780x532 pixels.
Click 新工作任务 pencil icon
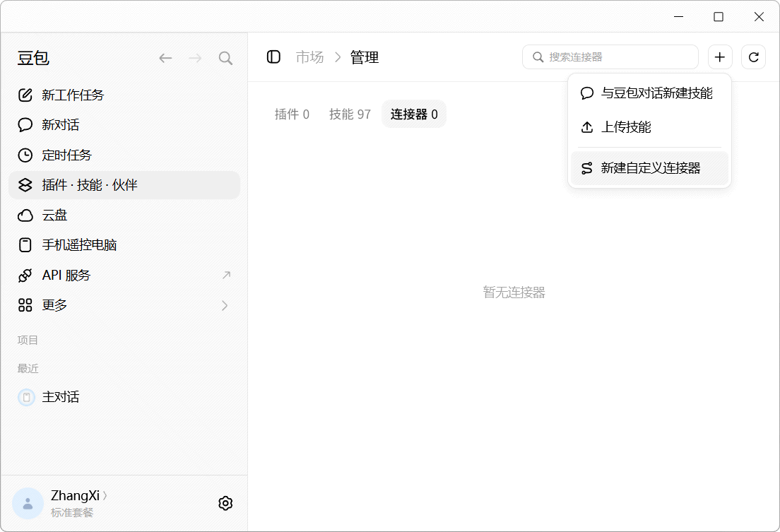coord(25,95)
